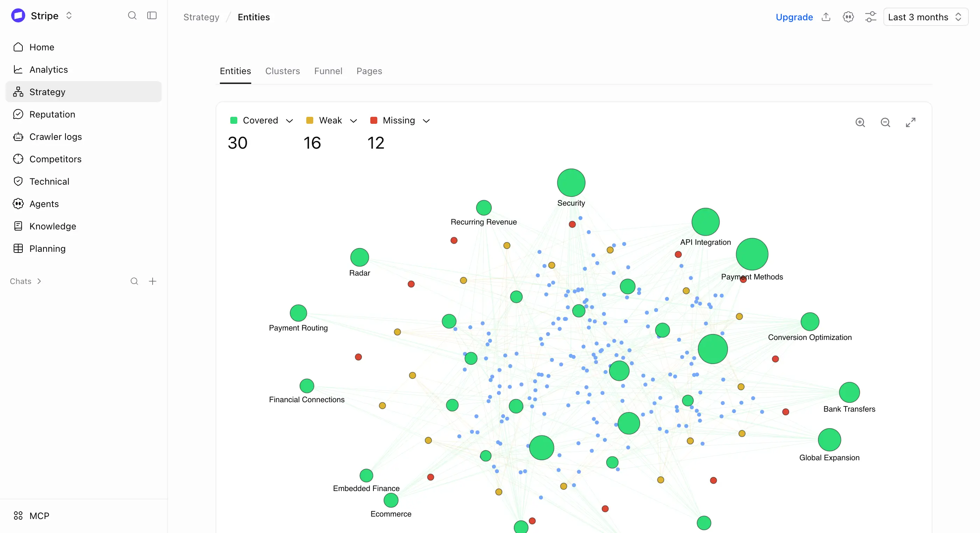Viewport: 980px width, 533px height.
Task: Expand the Missing legend dropdown
Action: click(426, 121)
